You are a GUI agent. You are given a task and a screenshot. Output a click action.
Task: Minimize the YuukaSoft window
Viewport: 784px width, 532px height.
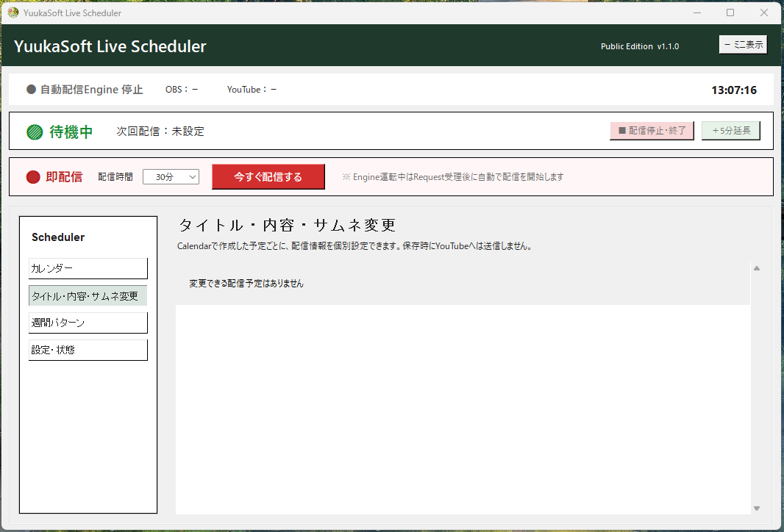coord(697,12)
